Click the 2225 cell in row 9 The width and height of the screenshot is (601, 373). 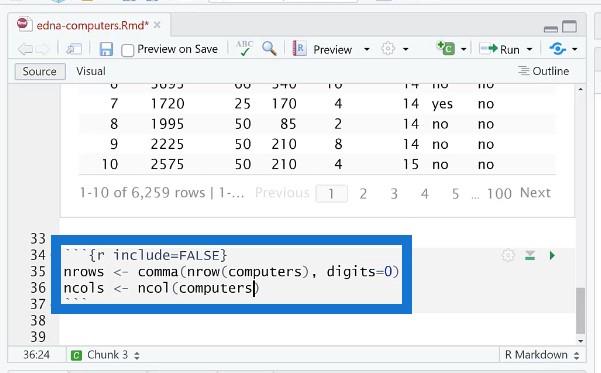pos(167,144)
